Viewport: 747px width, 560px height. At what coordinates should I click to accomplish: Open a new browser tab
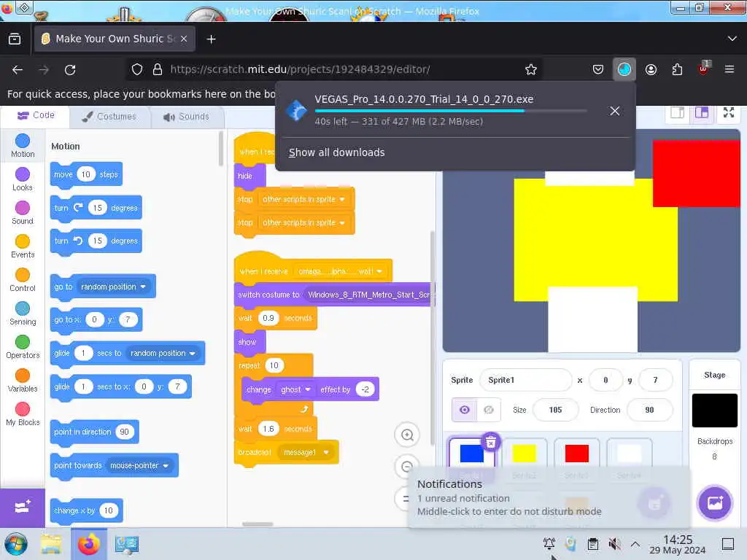tap(211, 39)
